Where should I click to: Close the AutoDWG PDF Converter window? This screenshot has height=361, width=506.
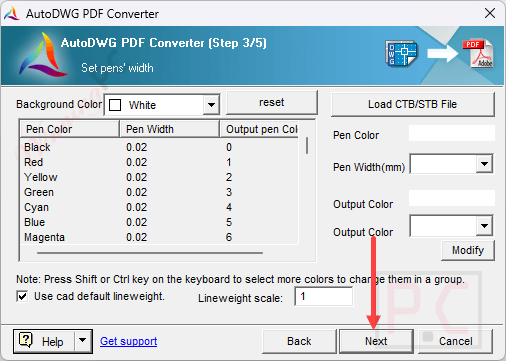click(x=490, y=13)
